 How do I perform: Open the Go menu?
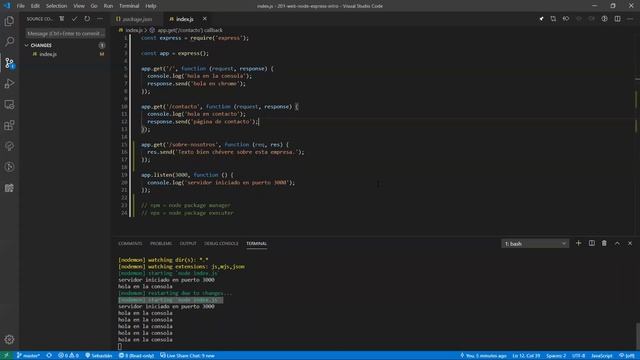pyautogui.click(x=94, y=6)
